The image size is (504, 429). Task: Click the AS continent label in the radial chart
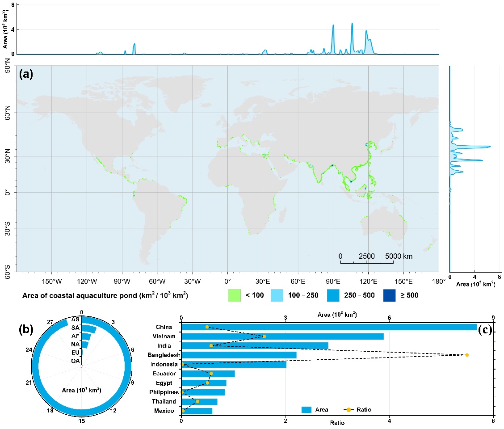(76, 320)
